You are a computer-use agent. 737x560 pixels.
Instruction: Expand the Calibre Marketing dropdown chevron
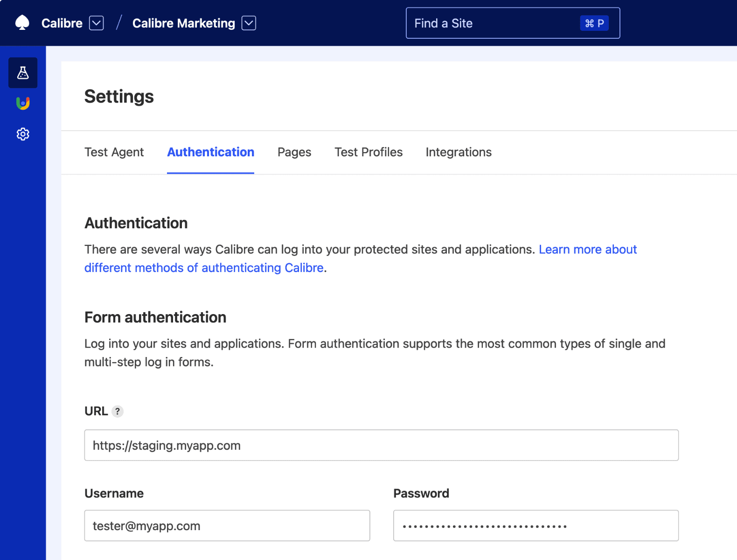coord(249,23)
